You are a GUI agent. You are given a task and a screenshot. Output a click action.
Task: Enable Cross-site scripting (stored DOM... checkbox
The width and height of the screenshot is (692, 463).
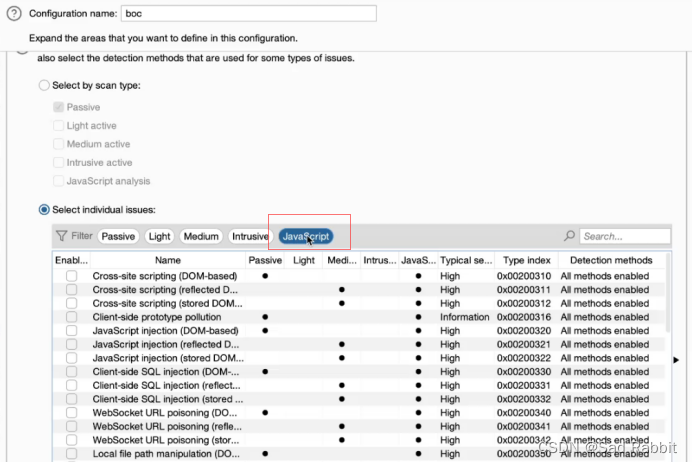coord(71,304)
